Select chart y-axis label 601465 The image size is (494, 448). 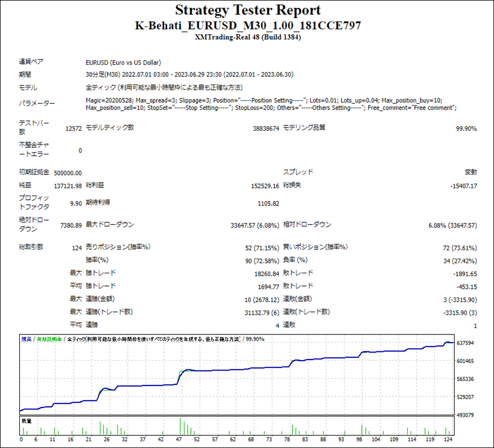coord(465,361)
